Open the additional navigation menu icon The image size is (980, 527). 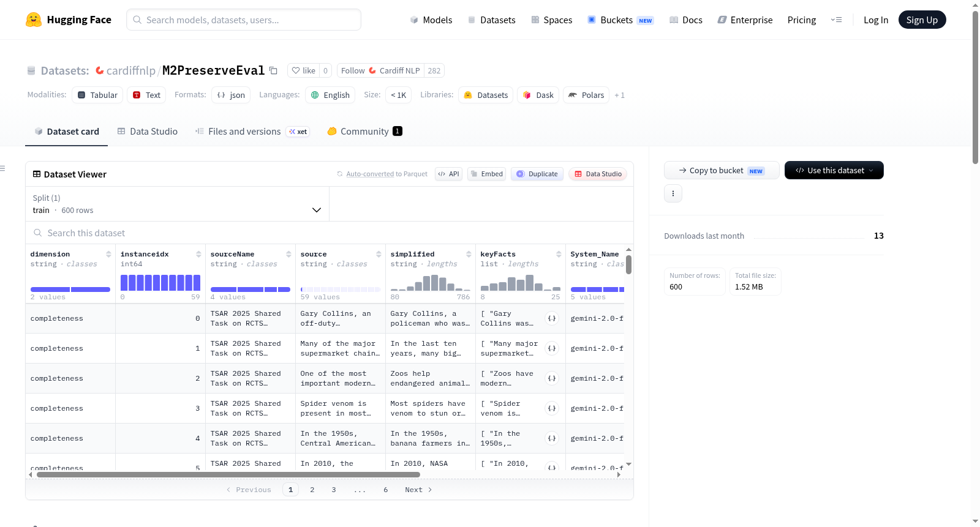coord(836,20)
